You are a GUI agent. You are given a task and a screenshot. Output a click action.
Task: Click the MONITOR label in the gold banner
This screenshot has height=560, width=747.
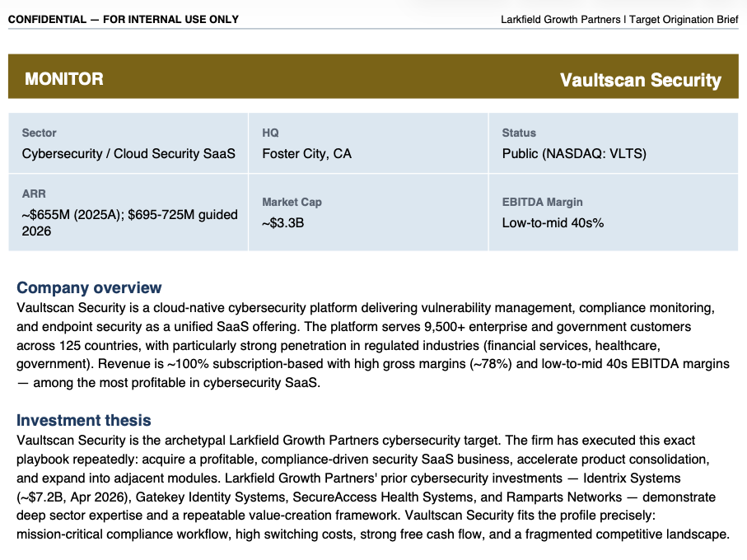pos(64,79)
